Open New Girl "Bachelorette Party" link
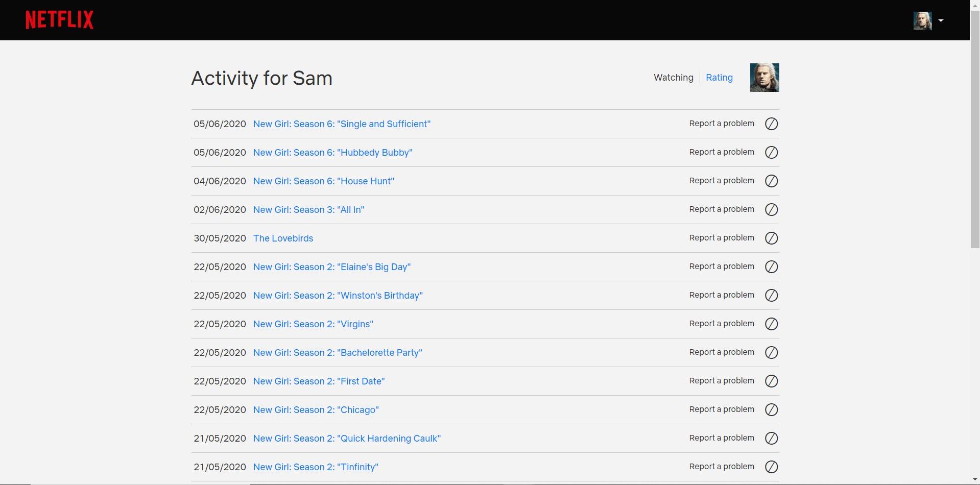 338,353
